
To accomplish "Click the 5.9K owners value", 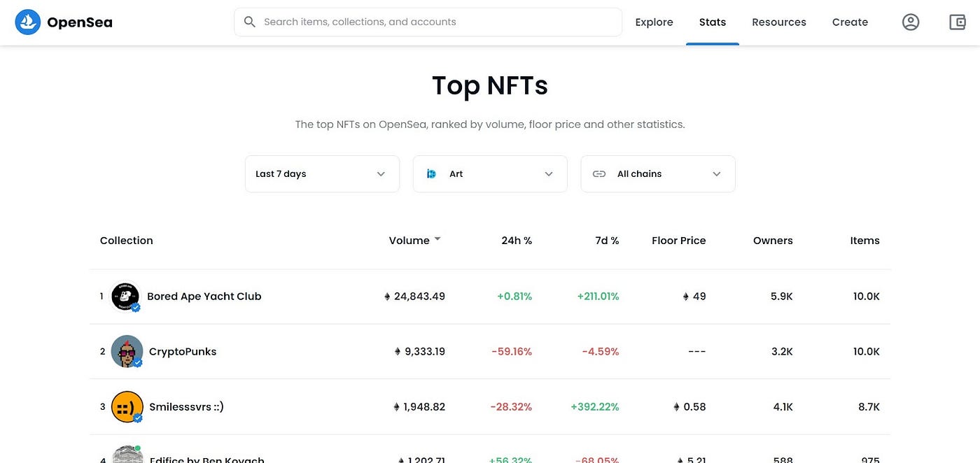I will (x=781, y=297).
